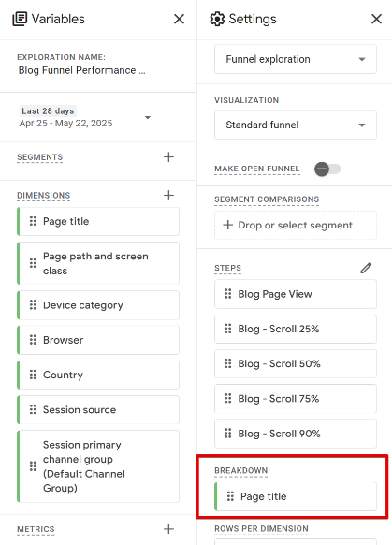Open the Funnel exploration technique dropdown

[x=296, y=59]
